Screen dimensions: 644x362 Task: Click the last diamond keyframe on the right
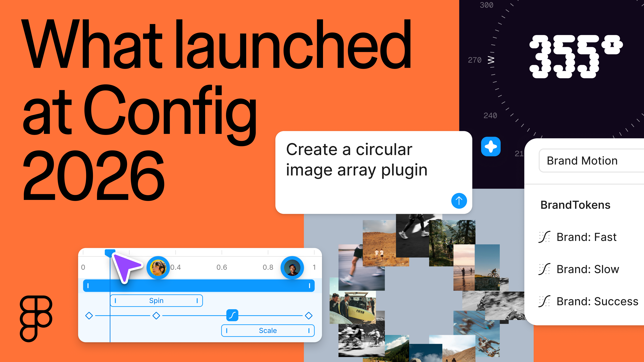click(x=309, y=316)
